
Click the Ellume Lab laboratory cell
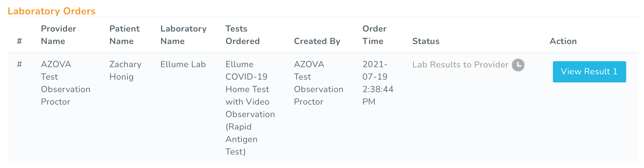(183, 64)
